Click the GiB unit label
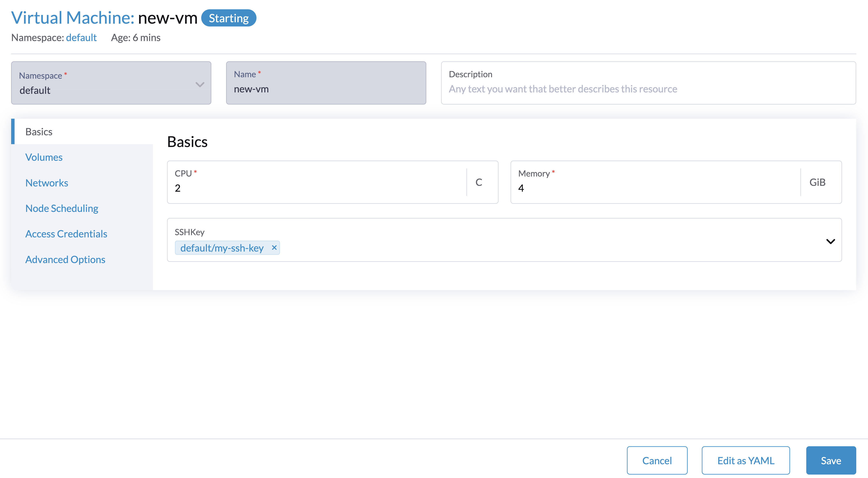The height and width of the screenshot is (478, 868). (817, 182)
